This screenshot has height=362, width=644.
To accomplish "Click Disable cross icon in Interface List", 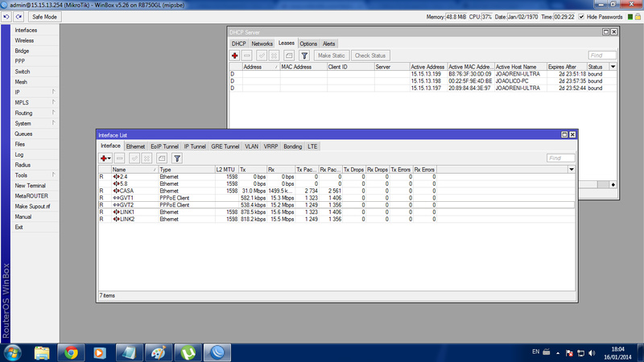I will (x=147, y=158).
